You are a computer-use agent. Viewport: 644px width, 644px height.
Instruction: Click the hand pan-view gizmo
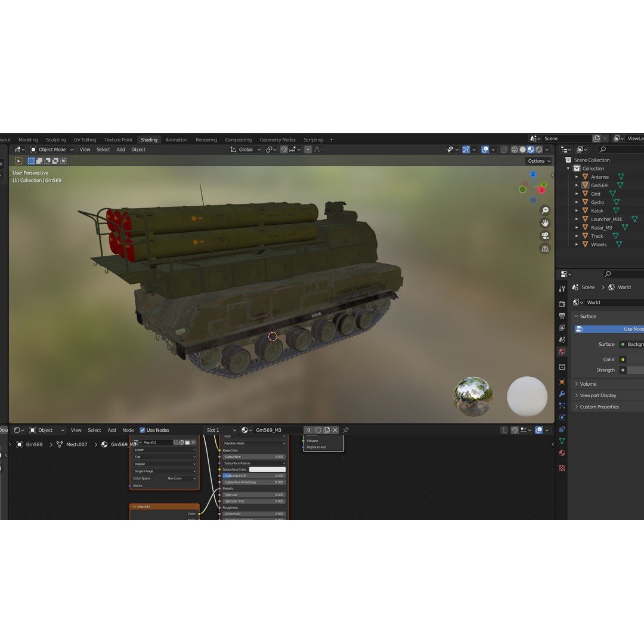pos(545,223)
